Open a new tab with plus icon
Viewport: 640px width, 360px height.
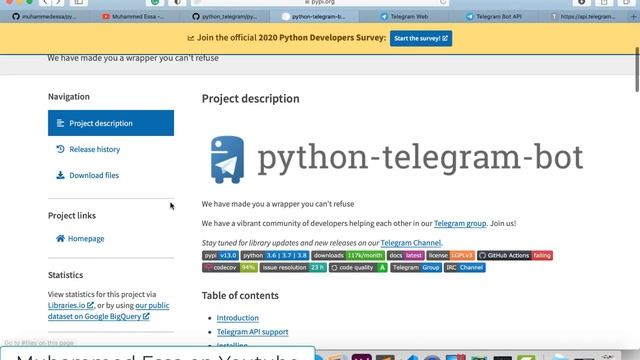coord(633,17)
